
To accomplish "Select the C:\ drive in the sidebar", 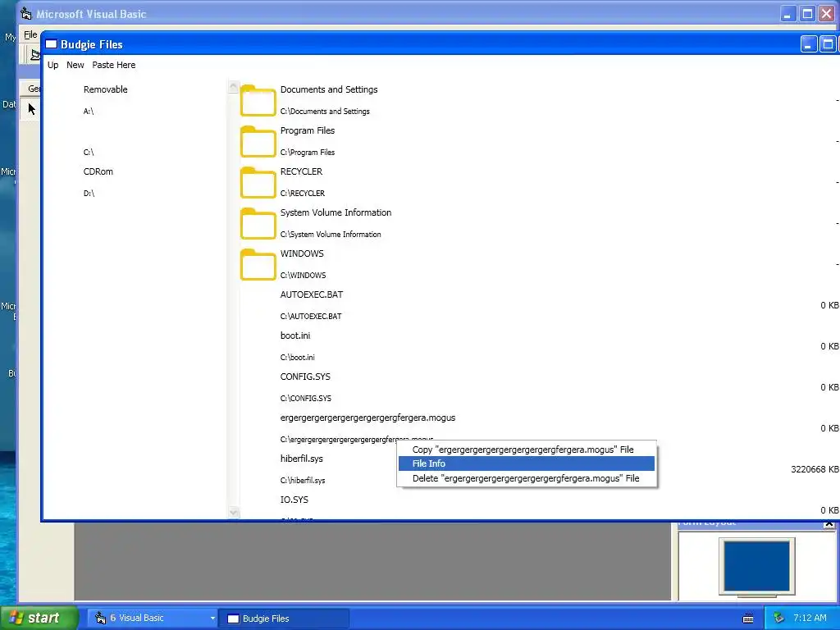I will [89, 152].
